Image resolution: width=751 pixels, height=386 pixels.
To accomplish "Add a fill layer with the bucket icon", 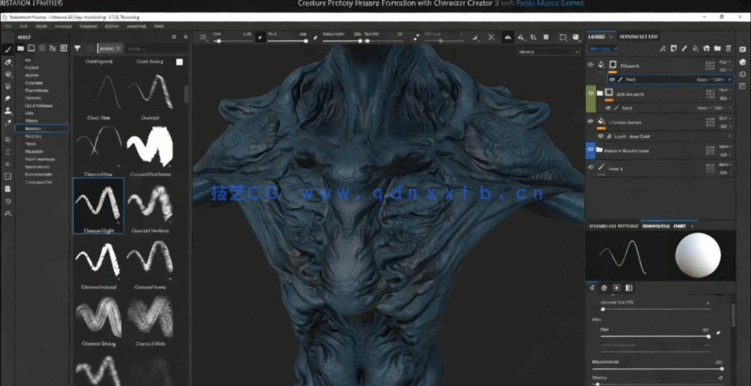I will click(695, 48).
